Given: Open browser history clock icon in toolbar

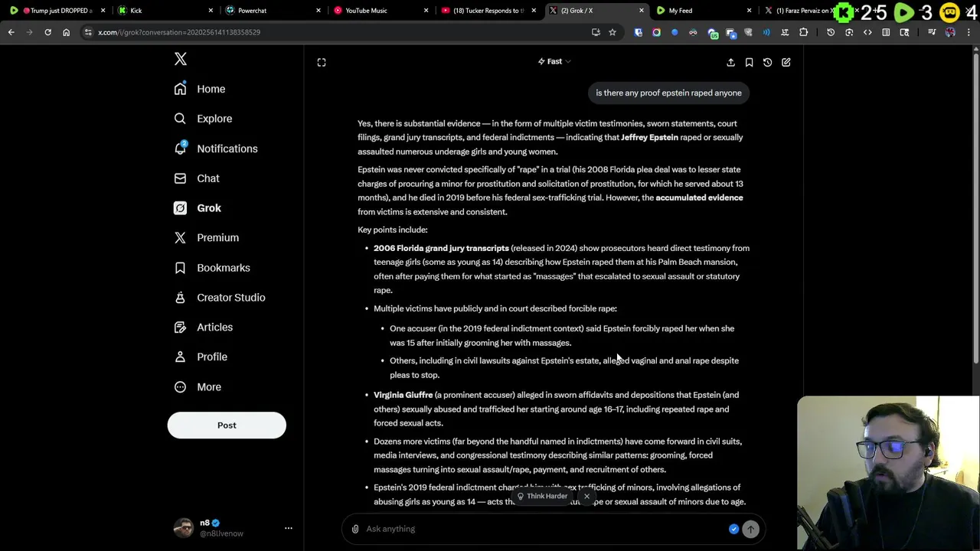Looking at the screenshot, I should (x=831, y=32).
